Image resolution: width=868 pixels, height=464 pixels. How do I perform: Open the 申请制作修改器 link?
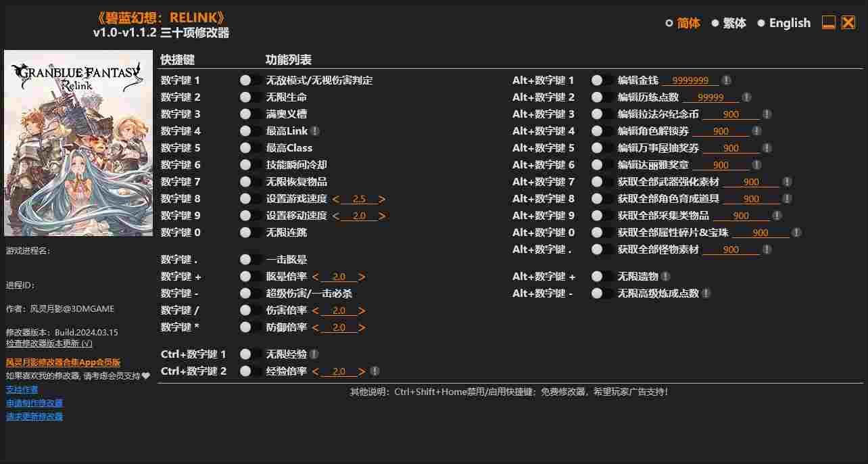[x=34, y=403]
